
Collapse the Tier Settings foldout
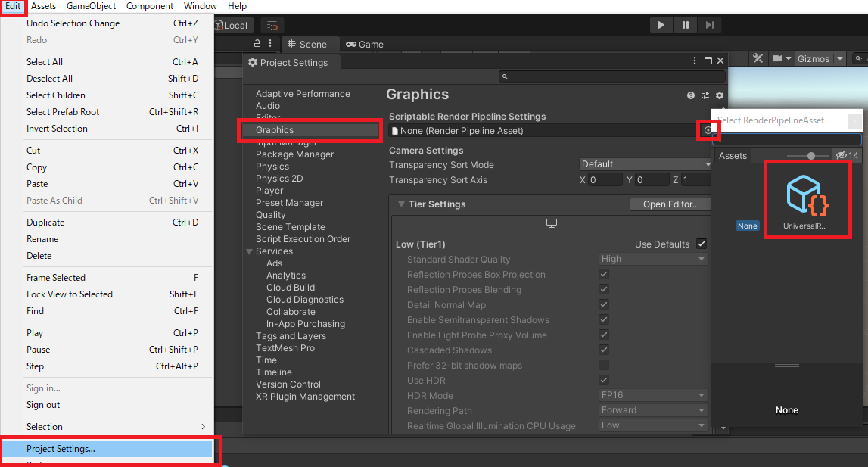click(x=401, y=204)
